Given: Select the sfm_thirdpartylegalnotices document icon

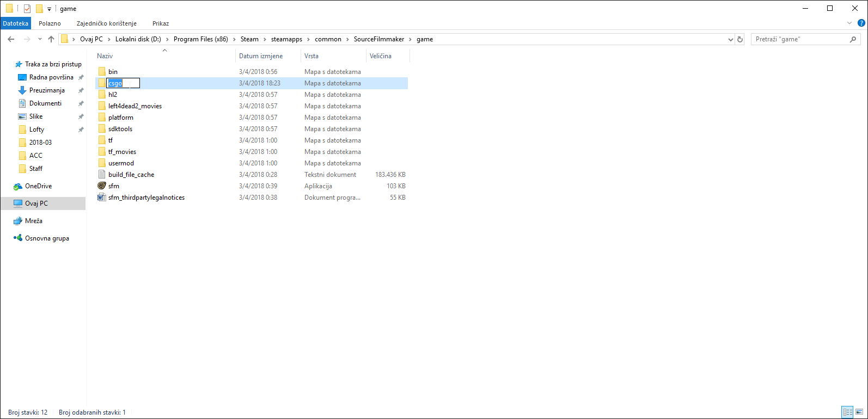Looking at the screenshot, I should [102, 197].
